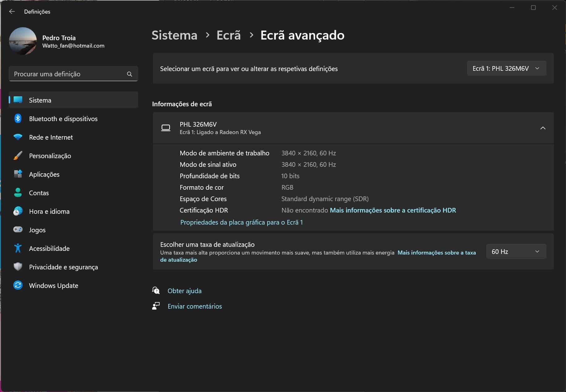Click the Procurar uma definição search field
The height and width of the screenshot is (392, 566).
[x=68, y=74]
